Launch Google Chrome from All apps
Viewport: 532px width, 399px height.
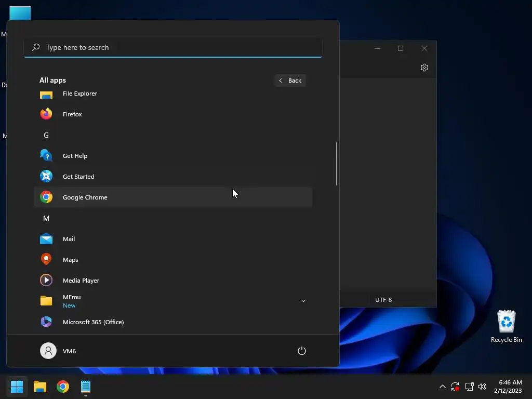point(173,197)
